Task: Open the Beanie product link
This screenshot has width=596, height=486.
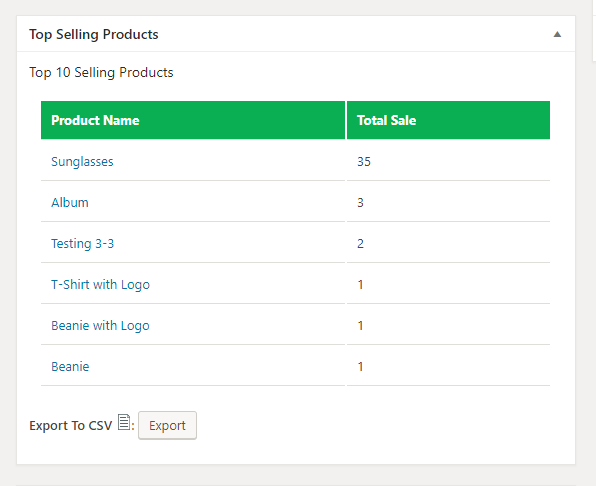Action: tap(70, 367)
